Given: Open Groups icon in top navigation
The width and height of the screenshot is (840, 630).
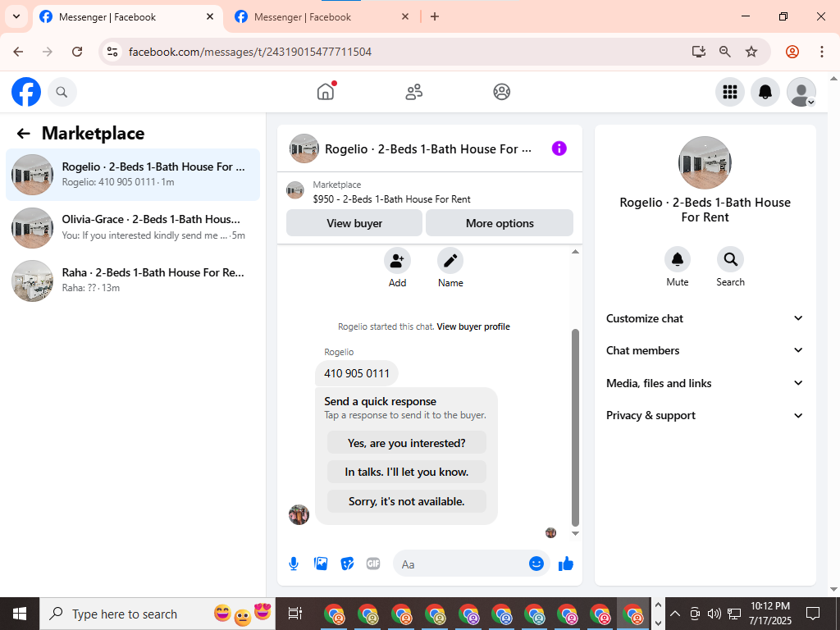Looking at the screenshot, I should click(501, 92).
